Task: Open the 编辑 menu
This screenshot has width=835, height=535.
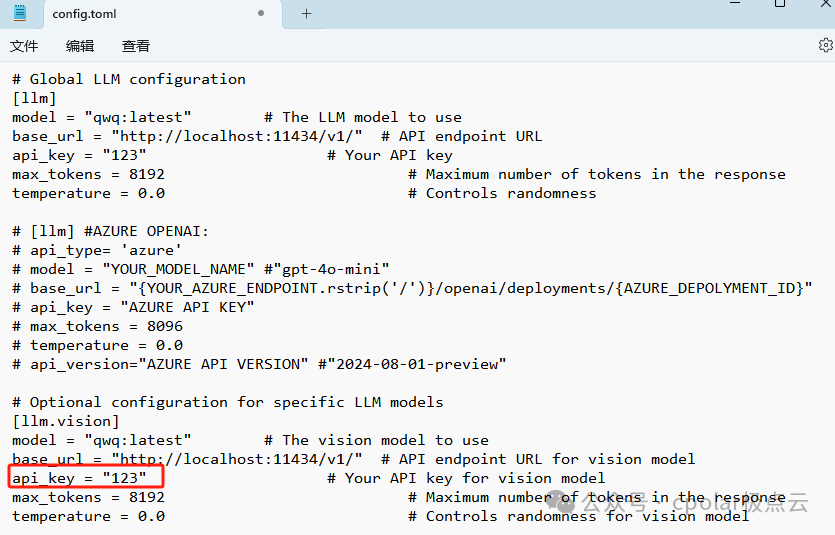Action: pos(80,46)
